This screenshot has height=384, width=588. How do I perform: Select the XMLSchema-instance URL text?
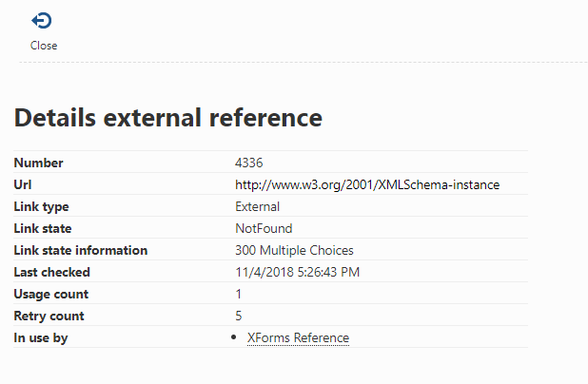367,184
